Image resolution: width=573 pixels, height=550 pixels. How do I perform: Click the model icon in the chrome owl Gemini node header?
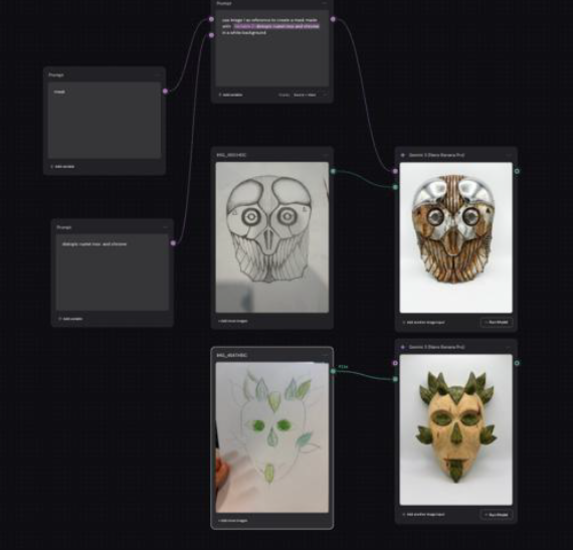pos(403,155)
